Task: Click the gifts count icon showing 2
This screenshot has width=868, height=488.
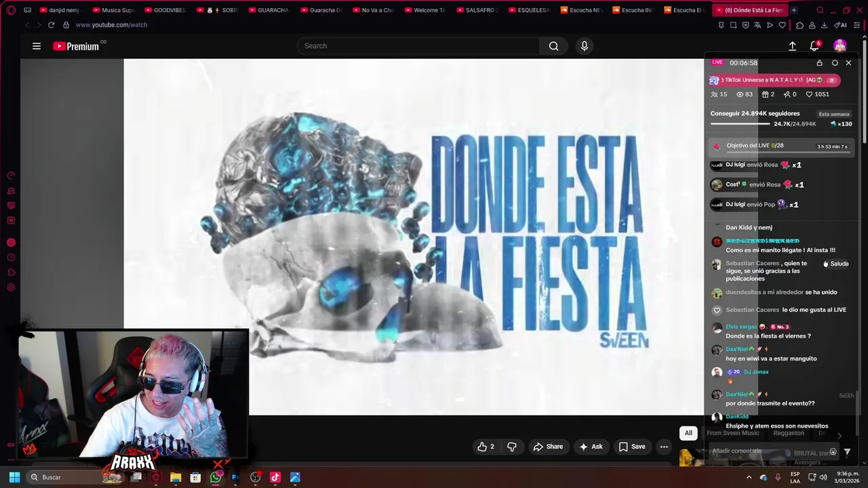Action: pyautogui.click(x=768, y=94)
